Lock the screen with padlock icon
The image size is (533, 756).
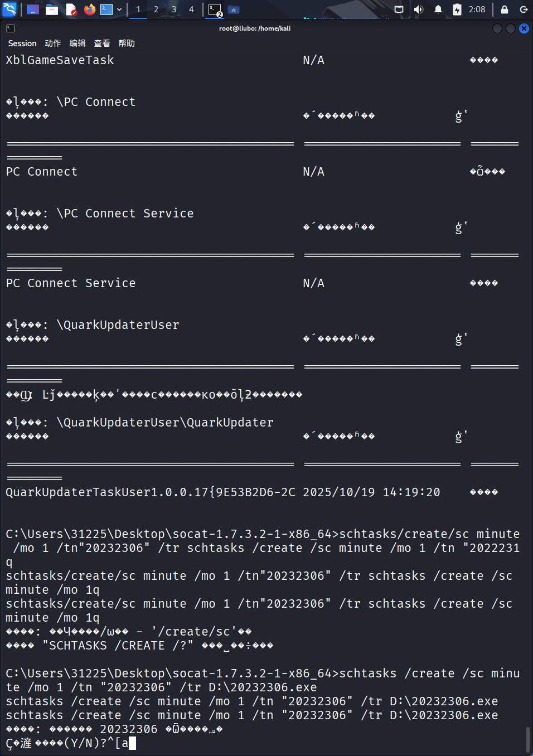pyautogui.click(x=505, y=9)
